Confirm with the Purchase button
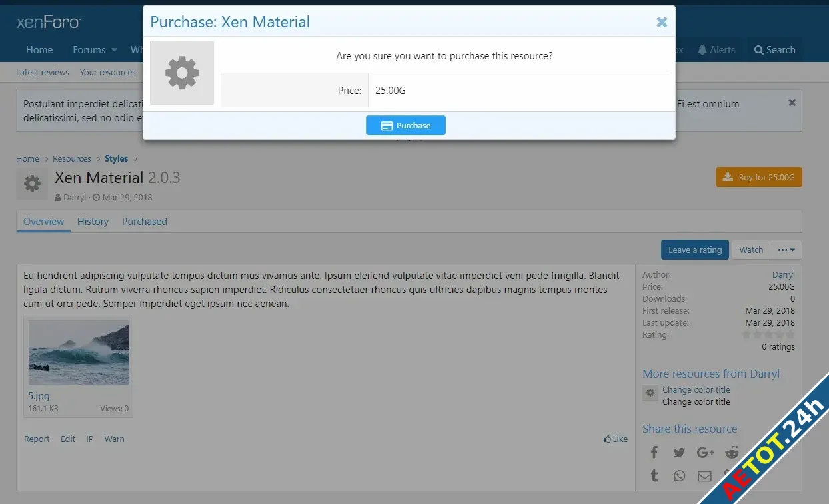The image size is (829, 504). tap(405, 125)
